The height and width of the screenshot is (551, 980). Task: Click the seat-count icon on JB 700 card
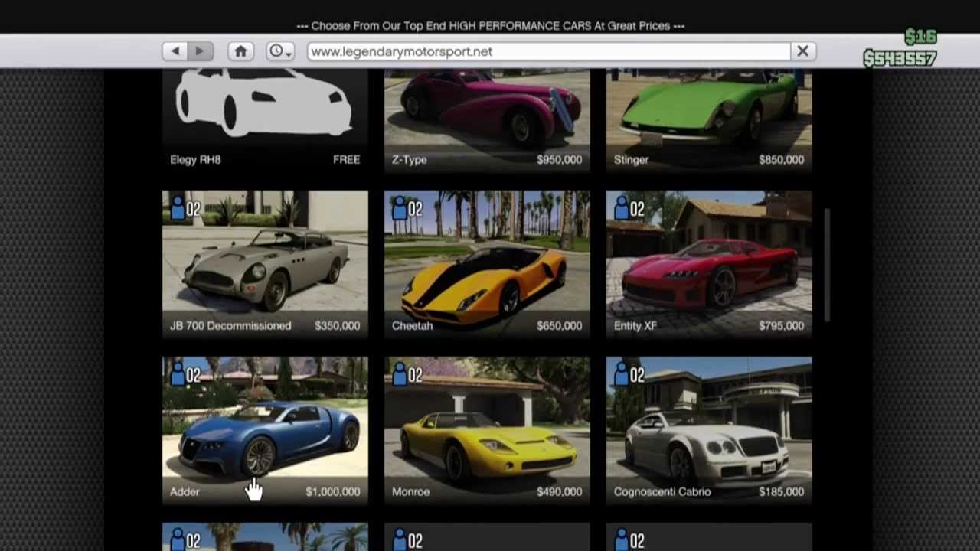185,209
